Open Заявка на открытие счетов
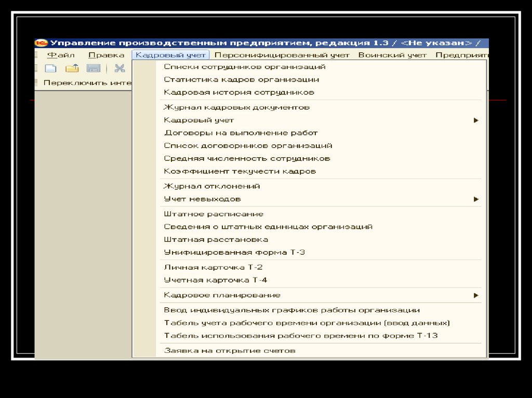The width and height of the screenshot is (532, 398). click(x=230, y=351)
